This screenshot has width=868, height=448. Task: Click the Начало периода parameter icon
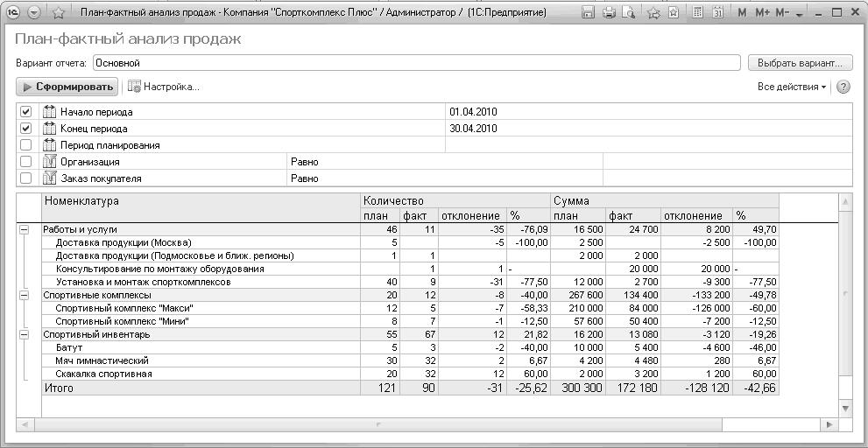coord(50,112)
